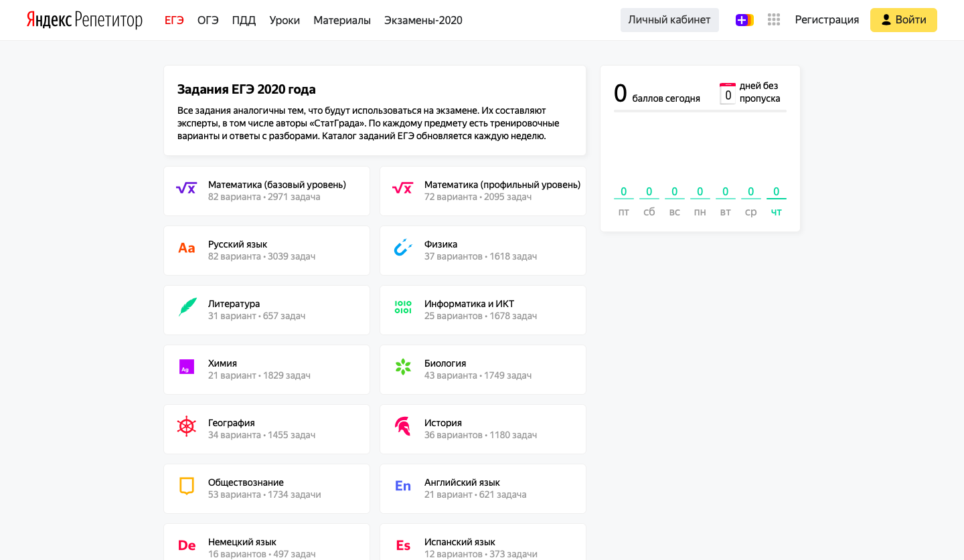Open the ПДД section

tap(244, 20)
